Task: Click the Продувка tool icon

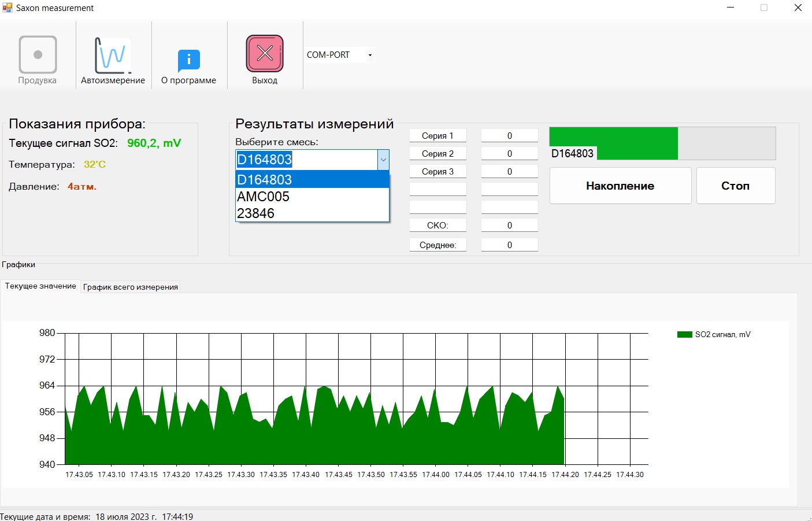Action: tap(37, 56)
